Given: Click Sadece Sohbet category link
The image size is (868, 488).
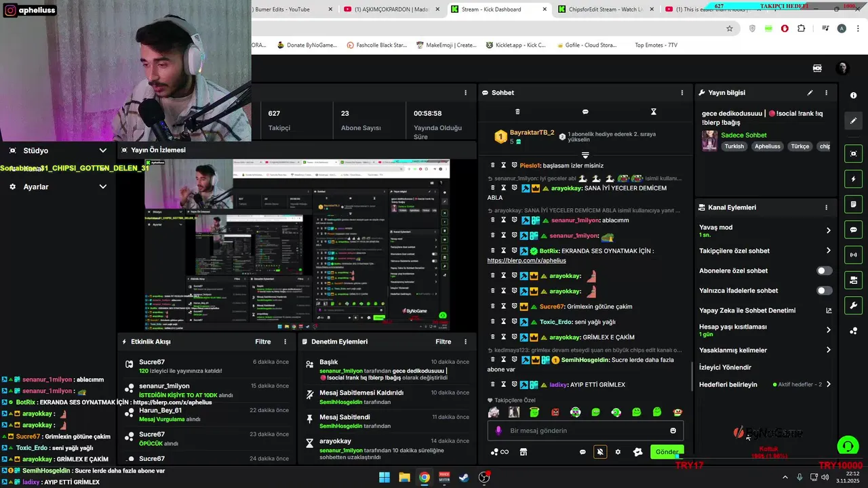Looking at the screenshot, I should [744, 135].
